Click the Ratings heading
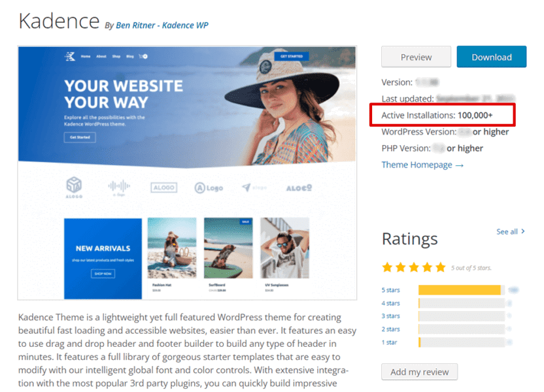This screenshot has height=392, width=544. click(x=410, y=239)
